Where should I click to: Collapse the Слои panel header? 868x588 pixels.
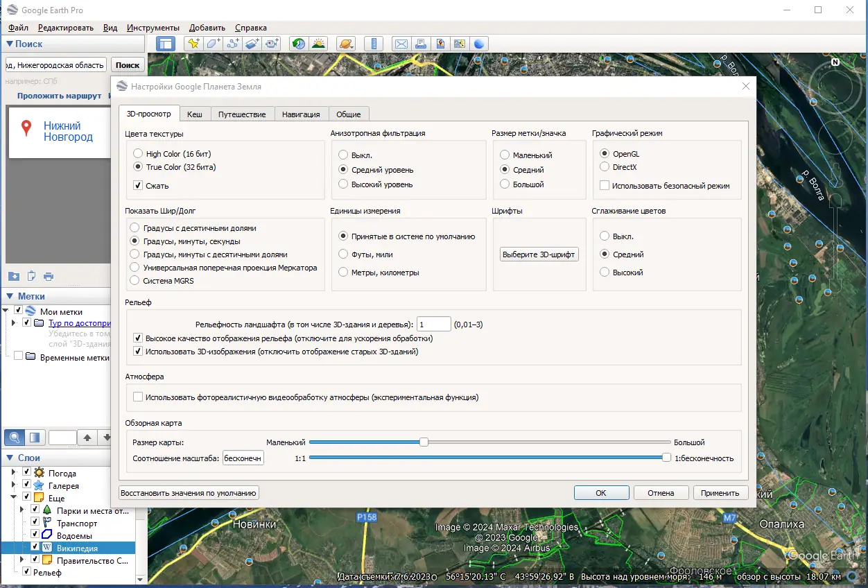(10, 458)
